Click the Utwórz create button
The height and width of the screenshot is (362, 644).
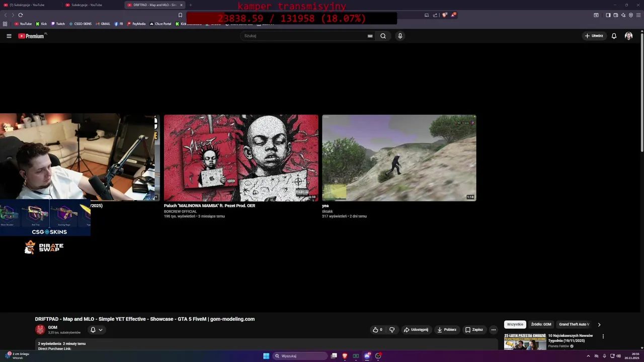coord(594,36)
